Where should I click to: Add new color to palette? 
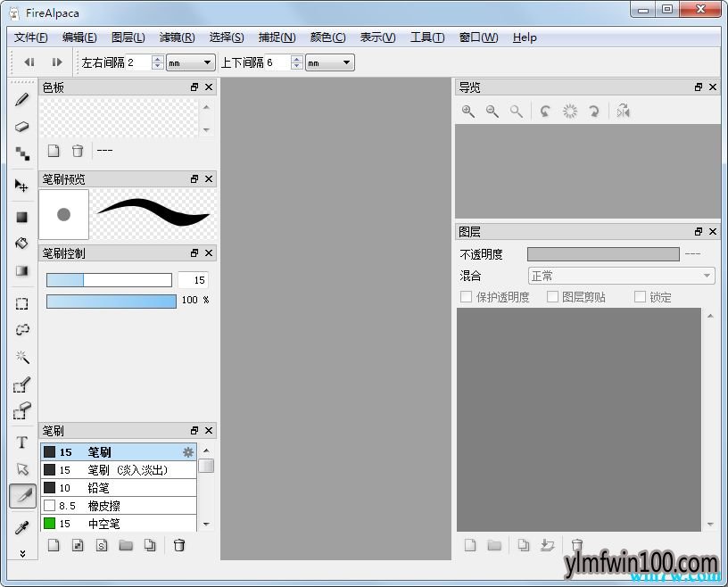pos(54,151)
